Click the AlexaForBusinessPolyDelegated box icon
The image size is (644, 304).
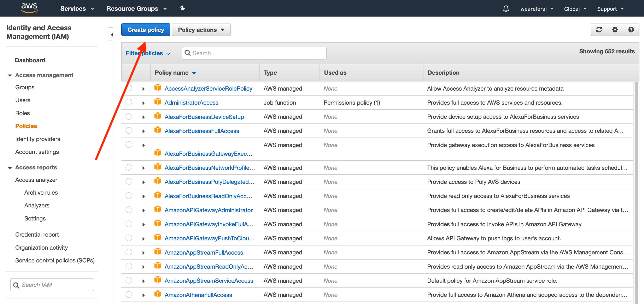[x=158, y=181]
